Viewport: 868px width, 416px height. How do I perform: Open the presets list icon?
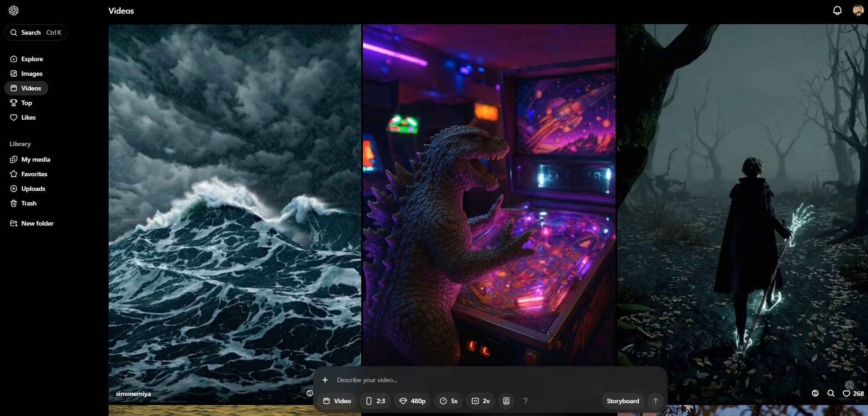pyautogui.click(x=506, y=401)
